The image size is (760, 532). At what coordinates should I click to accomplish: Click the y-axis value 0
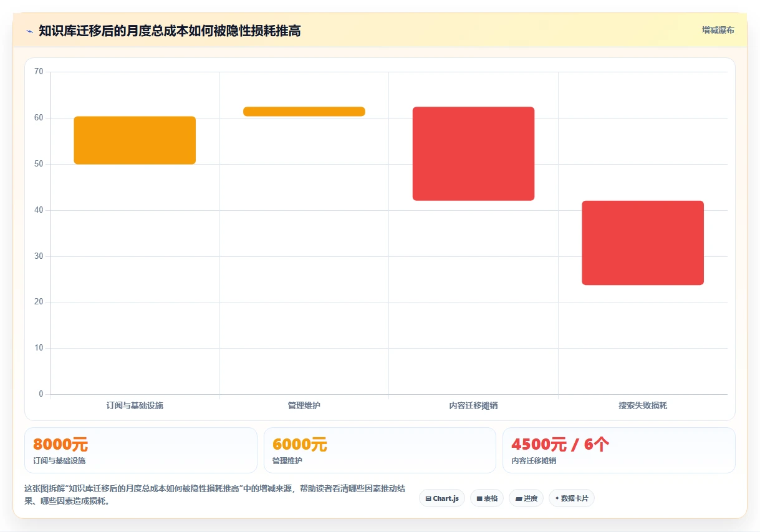(x=41, y=394)
